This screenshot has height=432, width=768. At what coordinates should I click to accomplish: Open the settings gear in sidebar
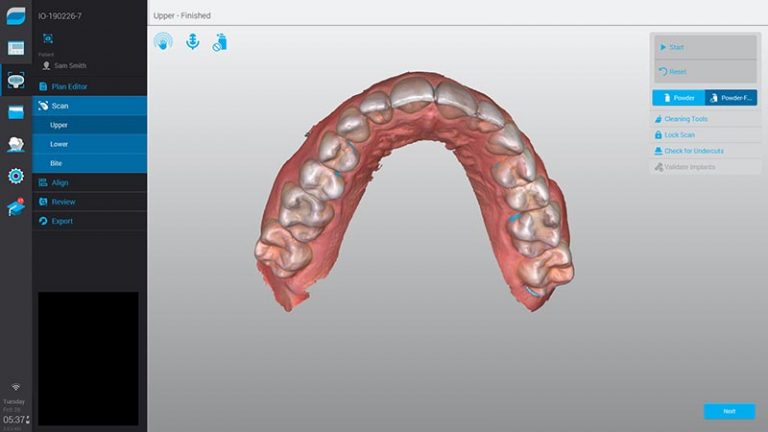click(x=16, y=176)
